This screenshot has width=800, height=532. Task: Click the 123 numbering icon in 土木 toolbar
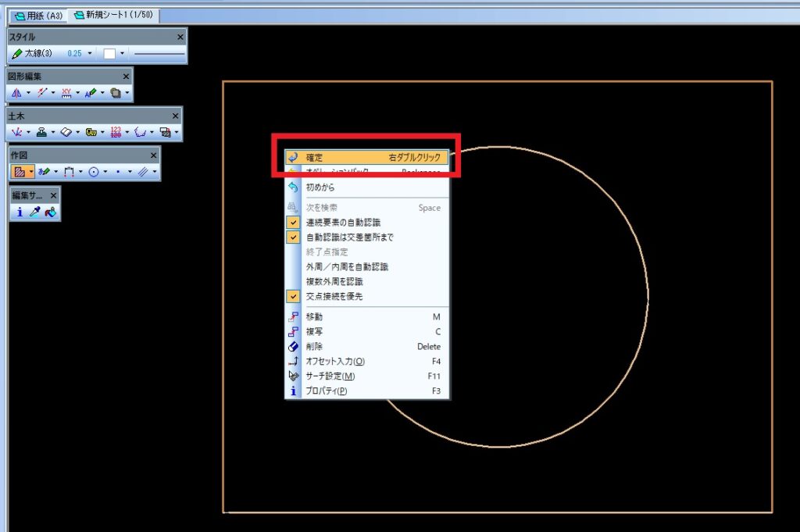coord(116,132)
